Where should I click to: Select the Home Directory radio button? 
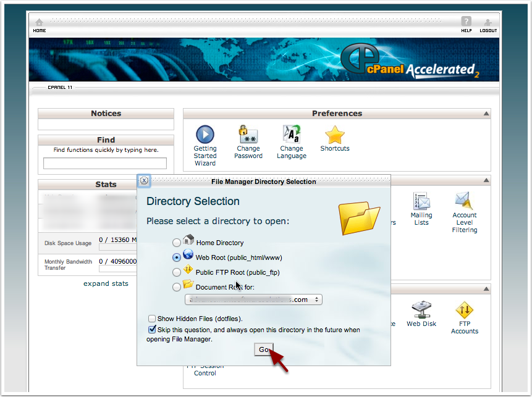coord(177,243)
